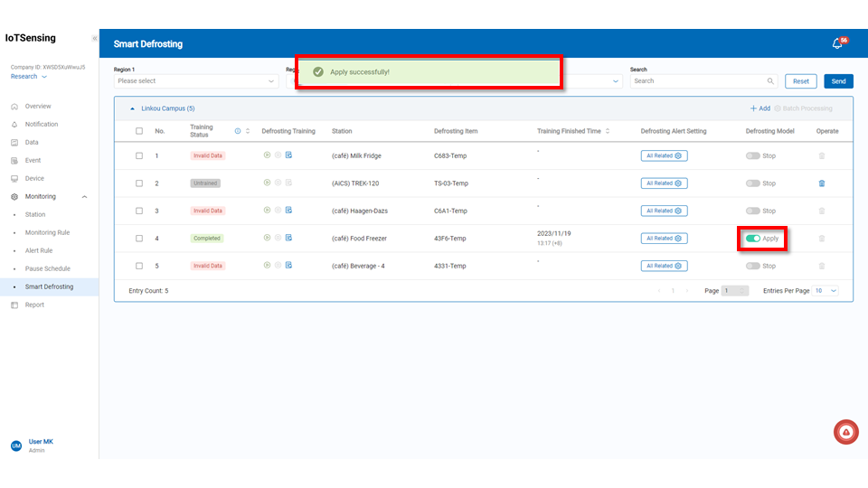Go to Overview in the sidebar
This screenshot has width=868, height=488.
coord(38,107)
